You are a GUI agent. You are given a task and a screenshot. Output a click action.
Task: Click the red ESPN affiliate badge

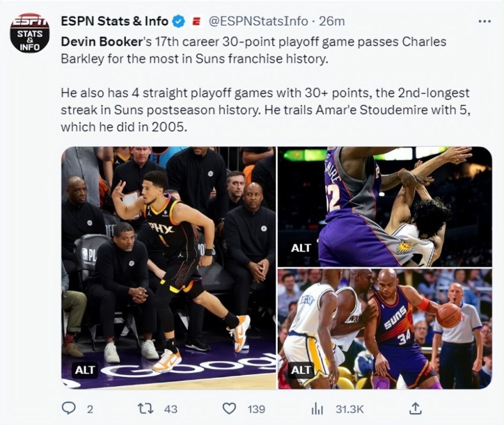[196, 21]
